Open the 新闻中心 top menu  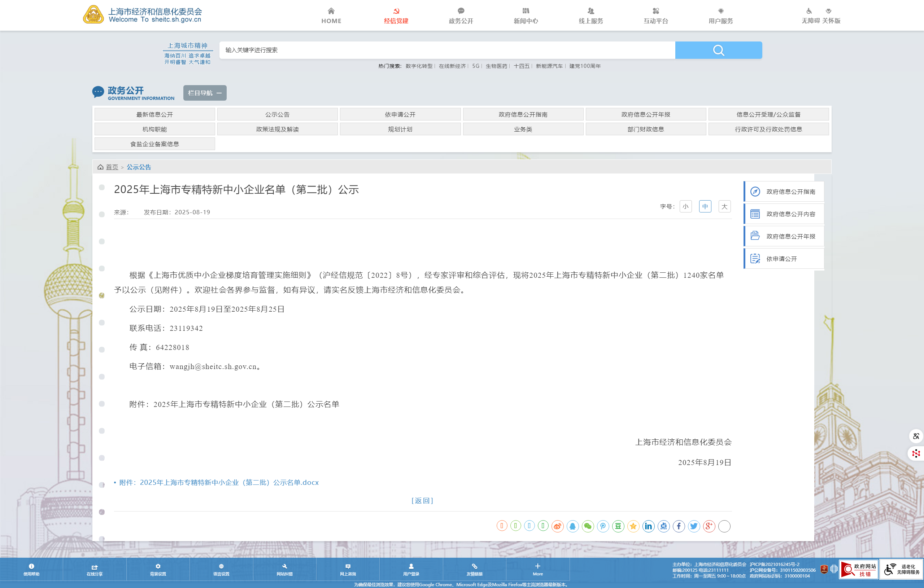tap(526, 16)
